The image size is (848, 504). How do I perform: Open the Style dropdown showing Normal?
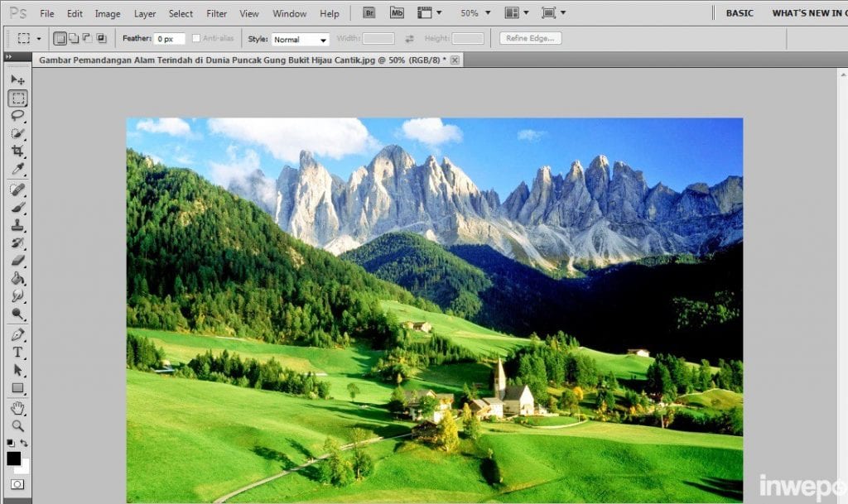[x=300, y=39]
